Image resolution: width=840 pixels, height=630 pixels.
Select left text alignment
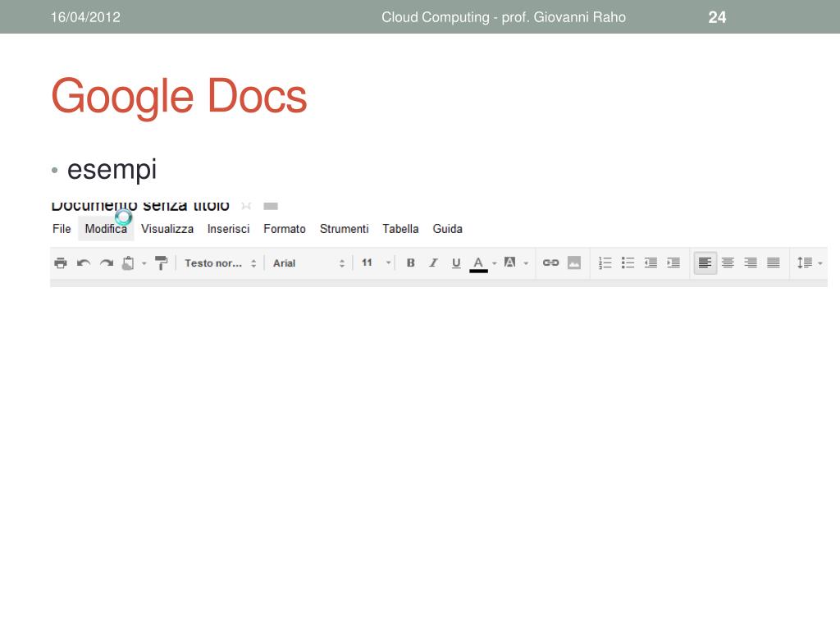click(x=705, y=263)
